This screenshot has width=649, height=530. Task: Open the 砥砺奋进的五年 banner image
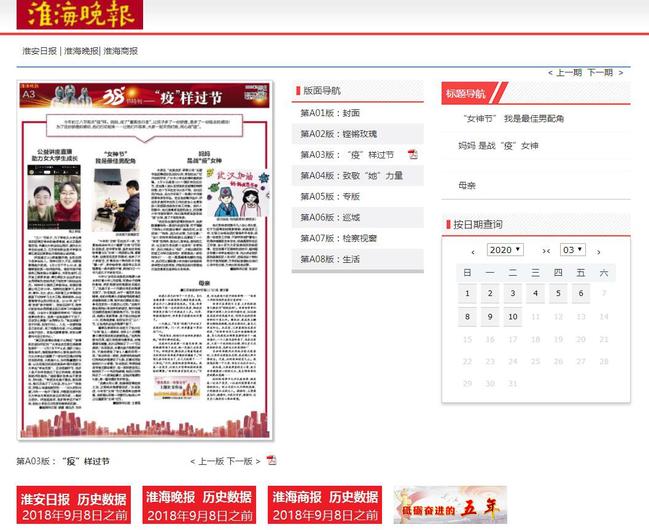tap(449, 505)
